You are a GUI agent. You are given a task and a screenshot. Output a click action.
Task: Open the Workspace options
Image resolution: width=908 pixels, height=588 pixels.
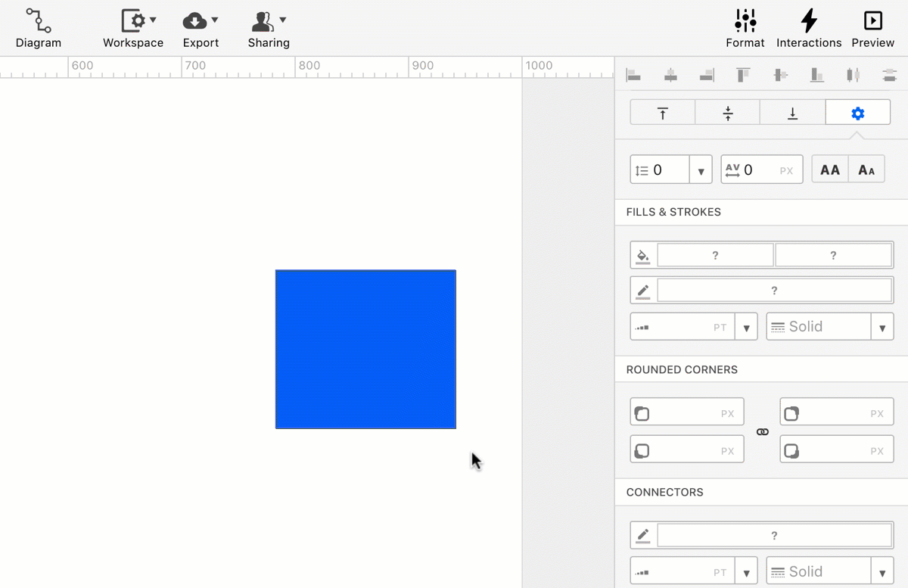(x=132, y=28)
